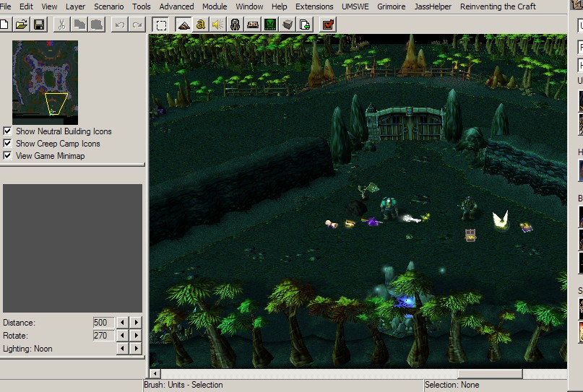Decrease Distance with the left arrow

point(122,322)
